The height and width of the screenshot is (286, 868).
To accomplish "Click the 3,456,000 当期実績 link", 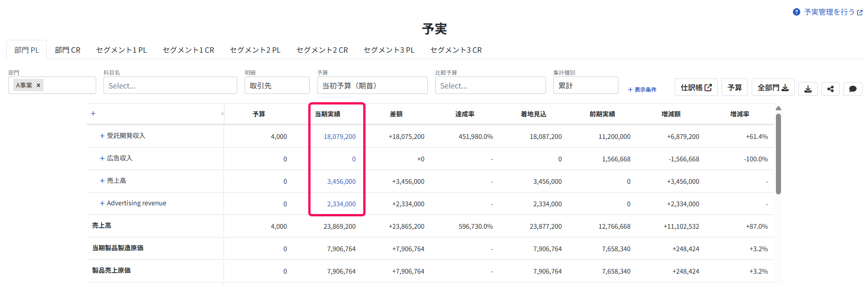I will coord(341,181).
